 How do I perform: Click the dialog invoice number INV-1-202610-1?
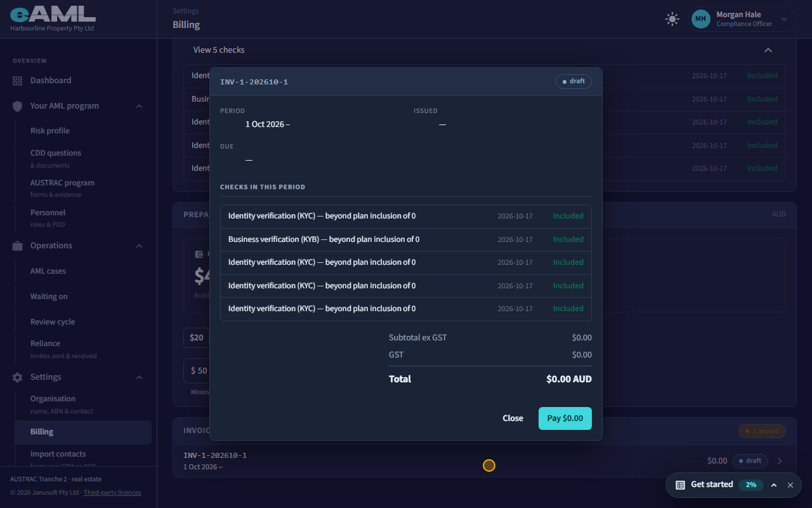coord(254,82)
